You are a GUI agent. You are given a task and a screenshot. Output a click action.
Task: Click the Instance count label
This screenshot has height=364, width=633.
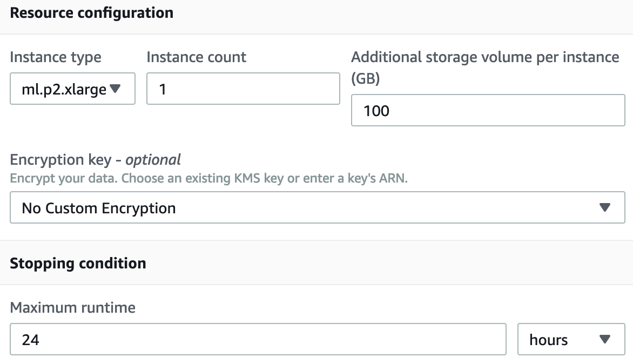click(197, 57)
